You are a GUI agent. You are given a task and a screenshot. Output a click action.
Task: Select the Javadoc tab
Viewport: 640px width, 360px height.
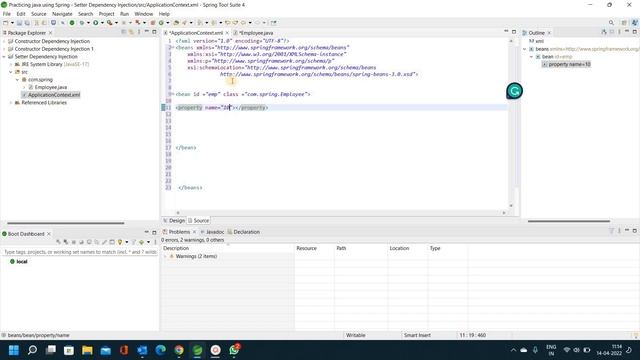pyautogui.click(x=212, y=232)
